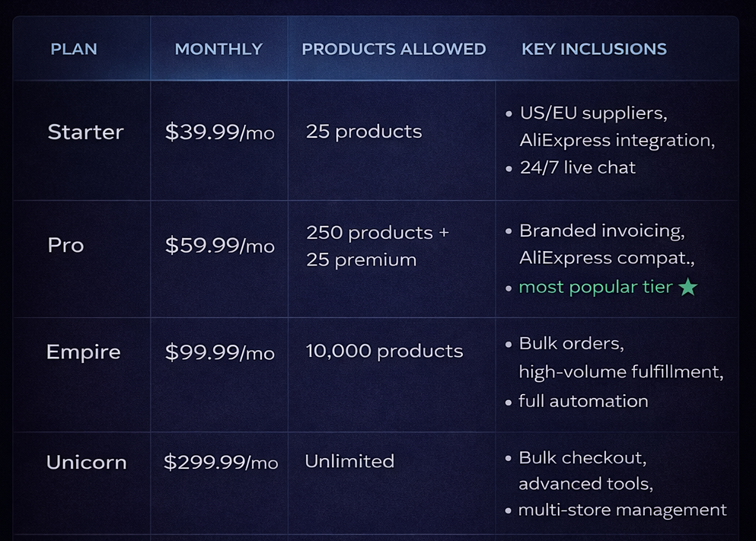Click the $59.99/mo price
This screenshot has width=756, height=541.
(219, 246)
